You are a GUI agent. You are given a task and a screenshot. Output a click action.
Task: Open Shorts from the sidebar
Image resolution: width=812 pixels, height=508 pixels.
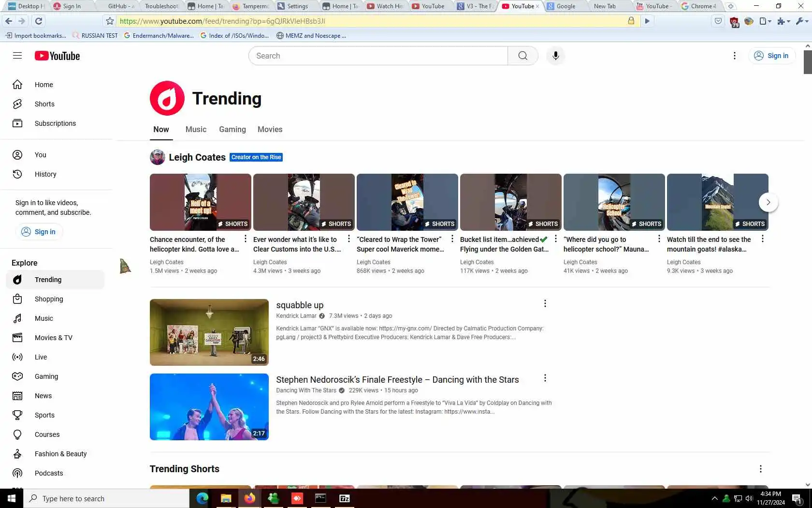56,104
